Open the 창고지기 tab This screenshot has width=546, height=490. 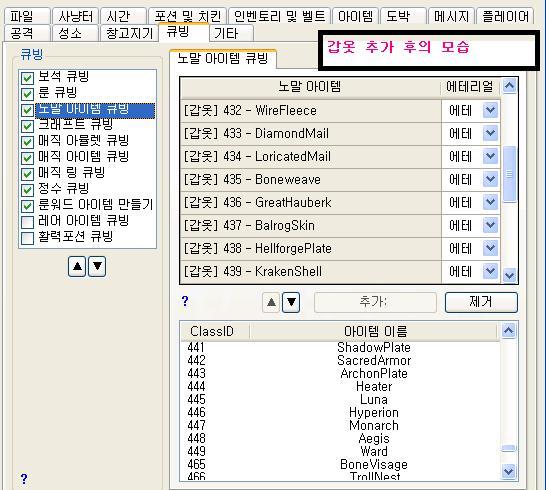(x=129, y=33)
